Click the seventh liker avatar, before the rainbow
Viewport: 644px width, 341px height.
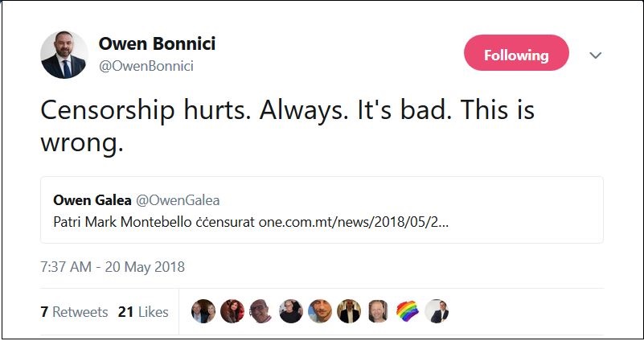click(x=378, y=311)
